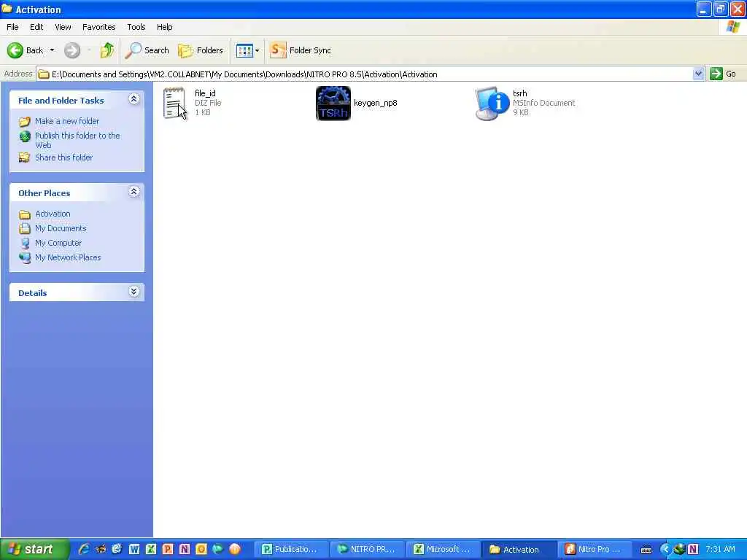Launch PowerPoint from Quick Launch

click(x=168, y=549)
